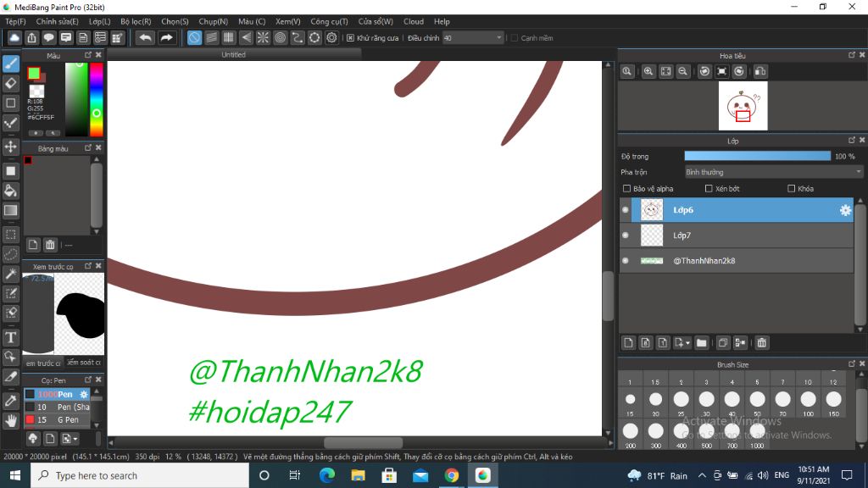This screenshot has height=488, width=868.
Task: Open the Lớp(L) menu
Action: coord(100,21)
